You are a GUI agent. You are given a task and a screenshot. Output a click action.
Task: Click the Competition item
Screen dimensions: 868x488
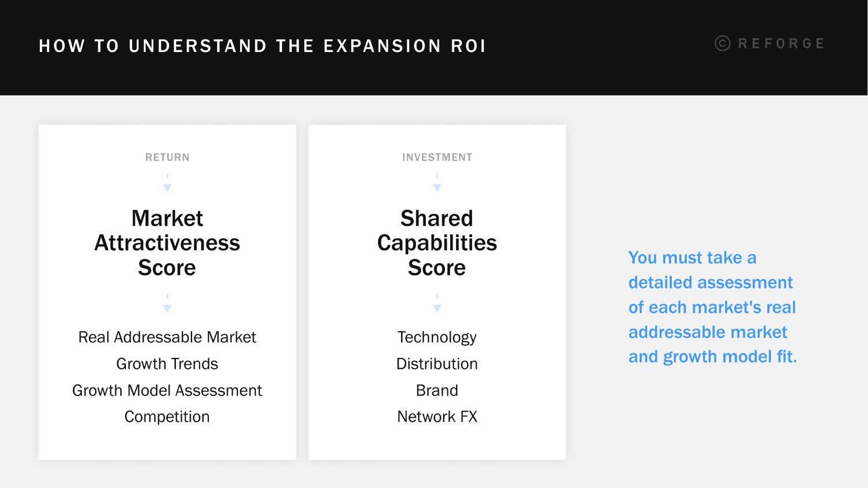[167, 417]
